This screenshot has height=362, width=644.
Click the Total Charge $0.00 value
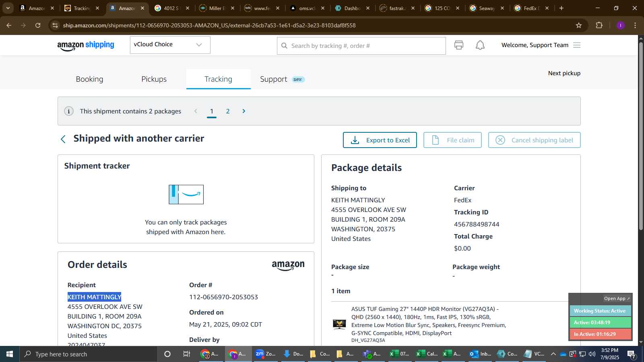462,249
